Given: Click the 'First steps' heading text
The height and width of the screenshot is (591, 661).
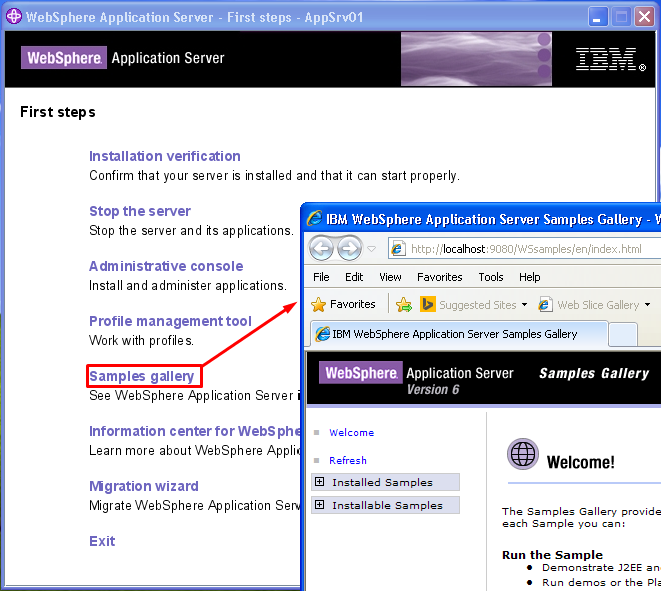Looking at the screenshot, I should [x=58, y=112].
